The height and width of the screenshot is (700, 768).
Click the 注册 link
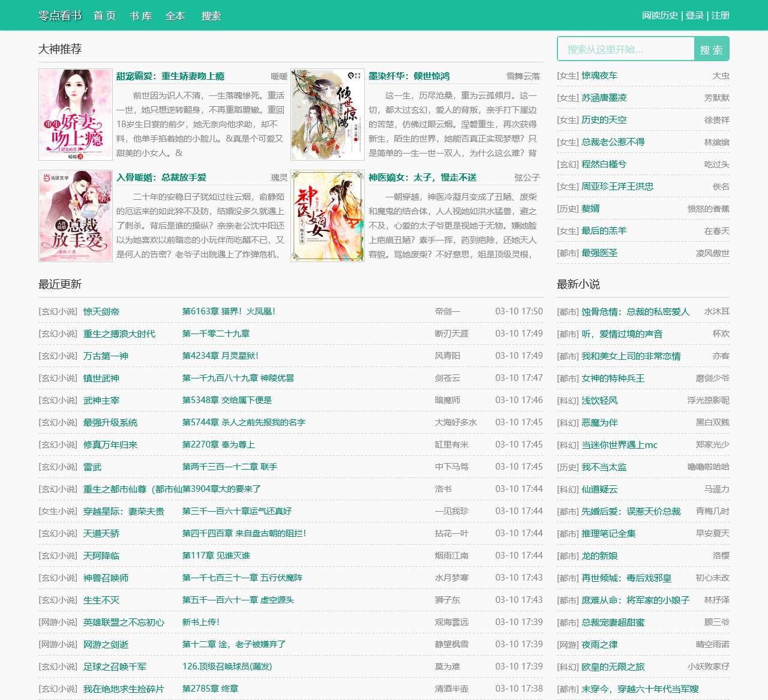pos(721,16)
